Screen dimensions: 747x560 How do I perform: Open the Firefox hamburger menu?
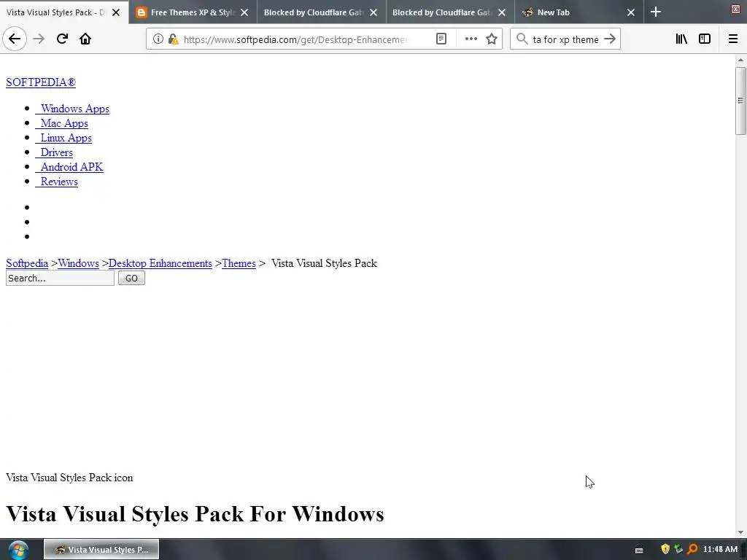pyautogui.click(x=733, y=39)
